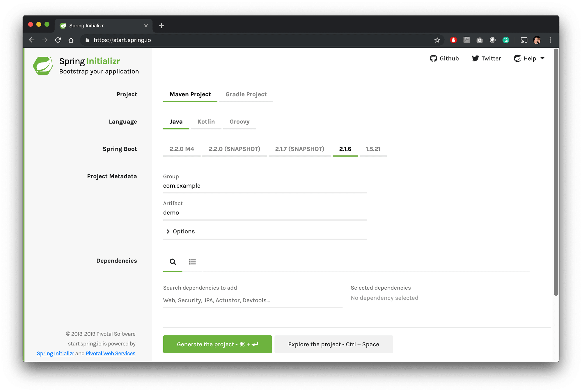Image resolution: width=582 pixels, height=392 pixels.
Task: Open the browser home page icon
Action: click(71, 40)
